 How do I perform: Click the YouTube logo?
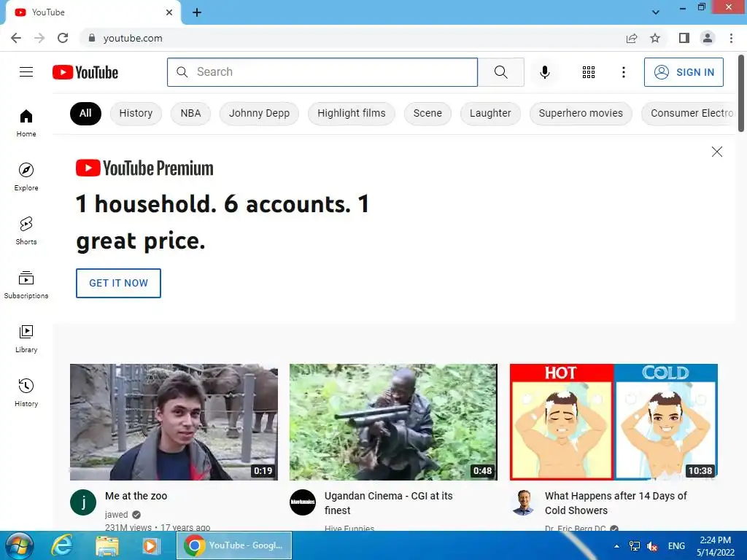click(85, 72)
